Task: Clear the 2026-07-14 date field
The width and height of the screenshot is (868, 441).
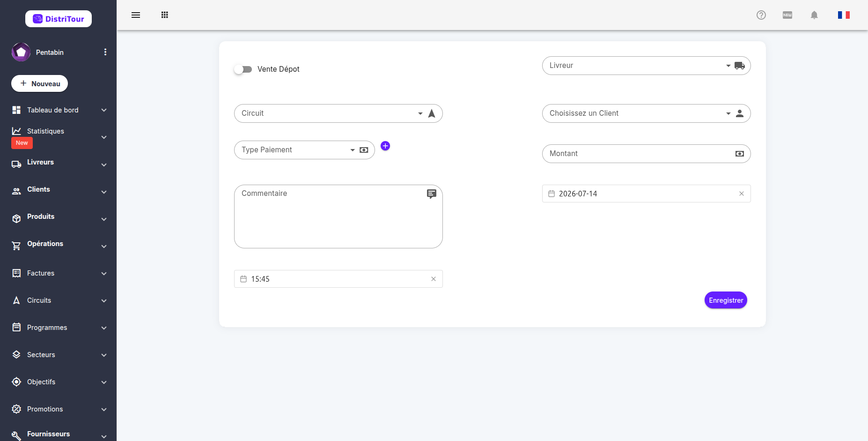Action: tap(742, 194)
